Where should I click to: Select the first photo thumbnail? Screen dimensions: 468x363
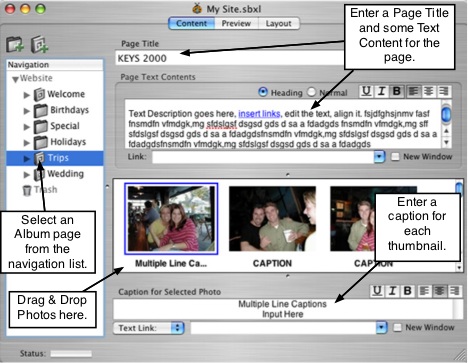pyautogui.click(x=171, y=219)
